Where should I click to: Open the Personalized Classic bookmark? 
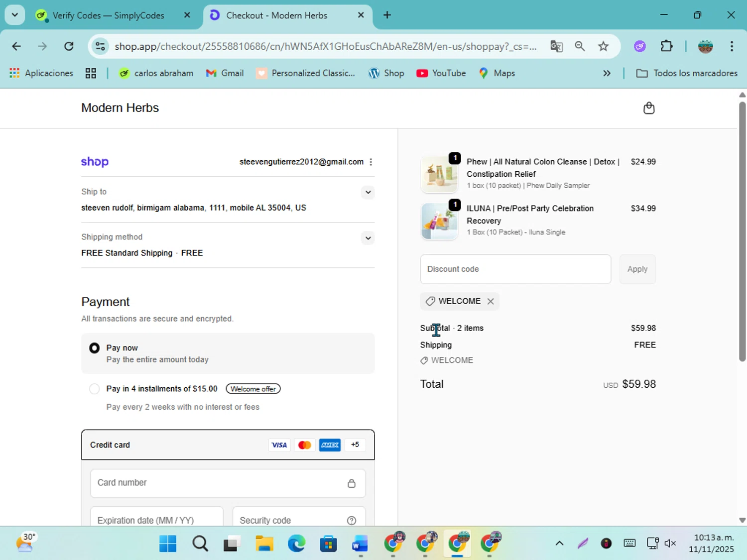coord(306,73)
